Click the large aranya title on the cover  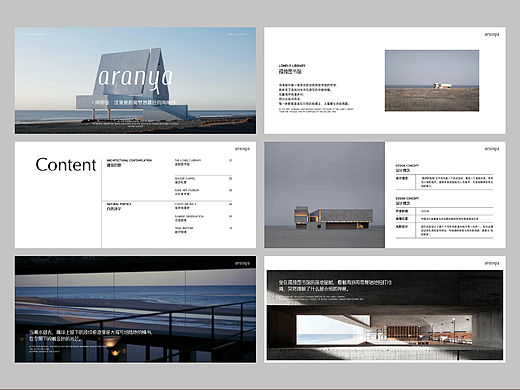(x=135, y=79)
